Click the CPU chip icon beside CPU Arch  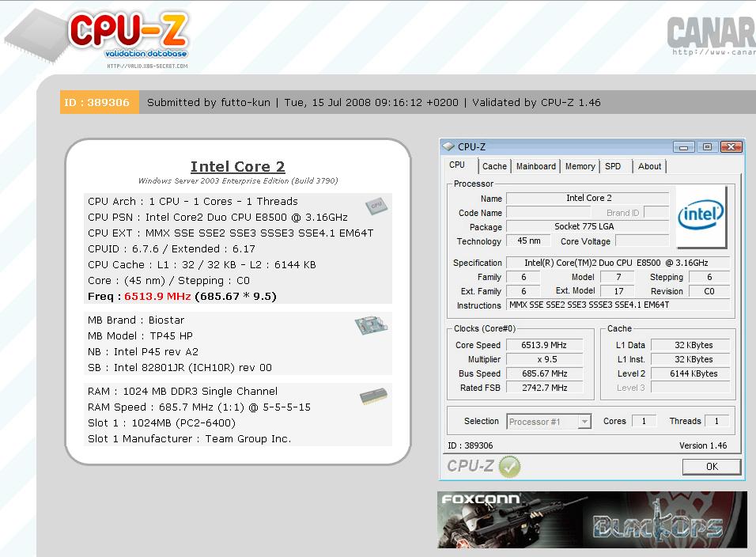[x=376, y=206]
